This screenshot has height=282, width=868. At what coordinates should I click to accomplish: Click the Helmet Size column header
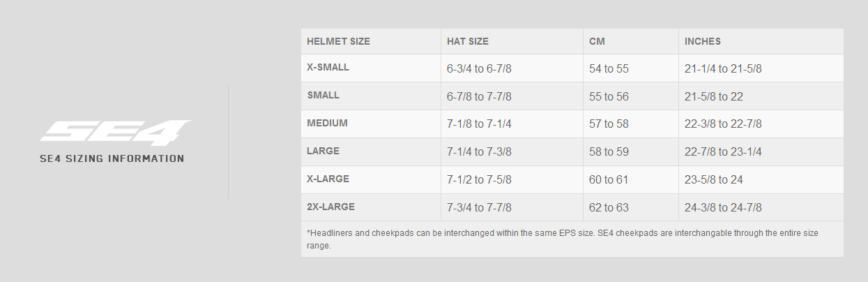[x=338, y=41]
